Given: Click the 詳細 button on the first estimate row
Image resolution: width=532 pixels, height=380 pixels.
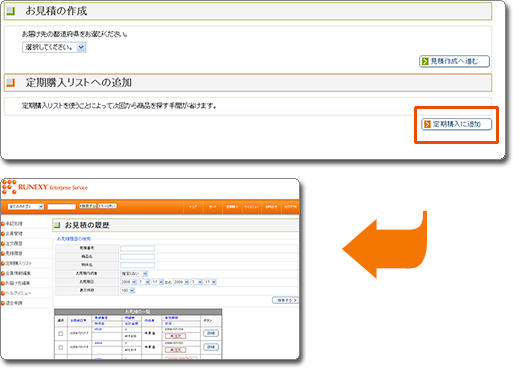Looking at the screenshot, I should (x=211, y=334).
